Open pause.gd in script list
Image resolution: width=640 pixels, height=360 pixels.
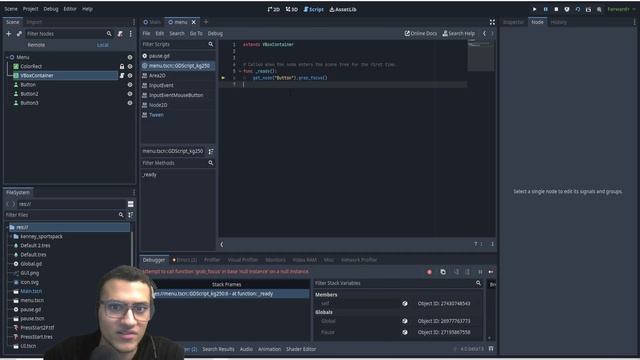(159, 56)
